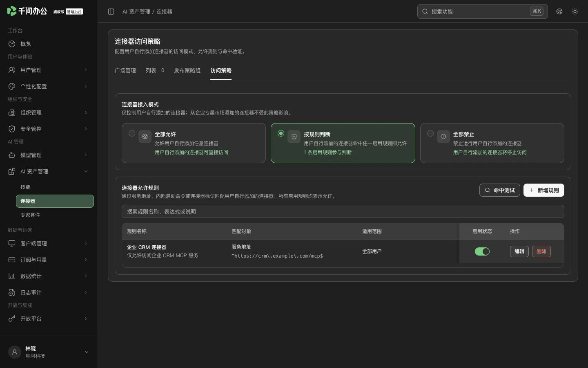The width and height of the screenshot is (588, 368).
Task: Click the 数据统计 chart icon
Action: coord(12,276)
